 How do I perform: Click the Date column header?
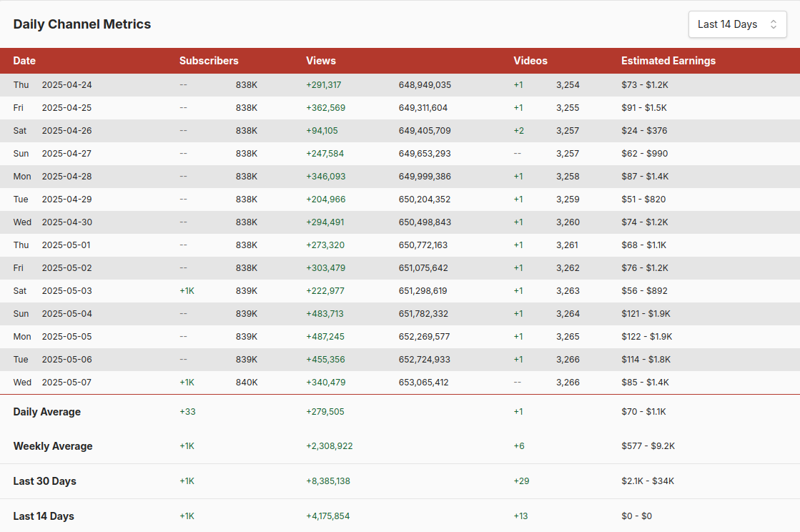point(24,61)
